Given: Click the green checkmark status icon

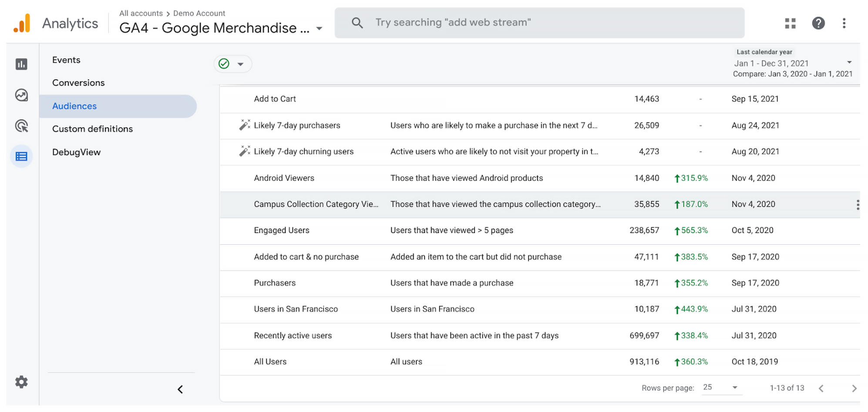Looking at the screenshot, I should 224,64.
